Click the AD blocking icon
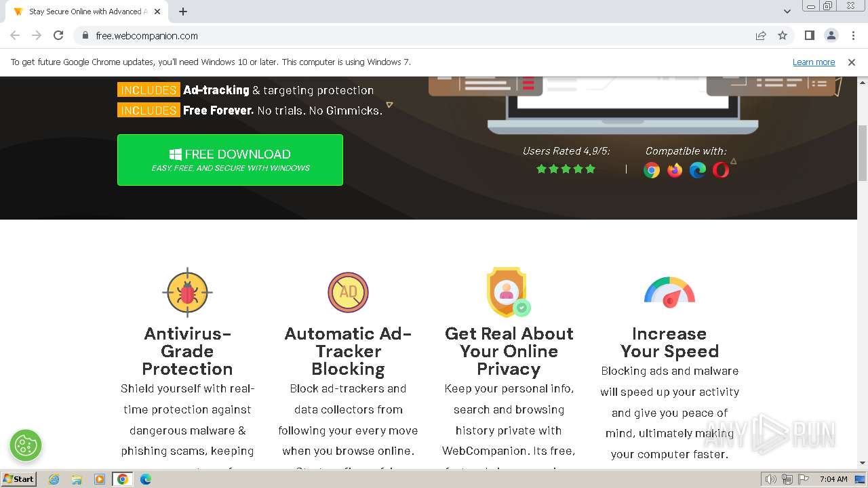This screenshot has height=488, width=868. (x=348, y=292)
